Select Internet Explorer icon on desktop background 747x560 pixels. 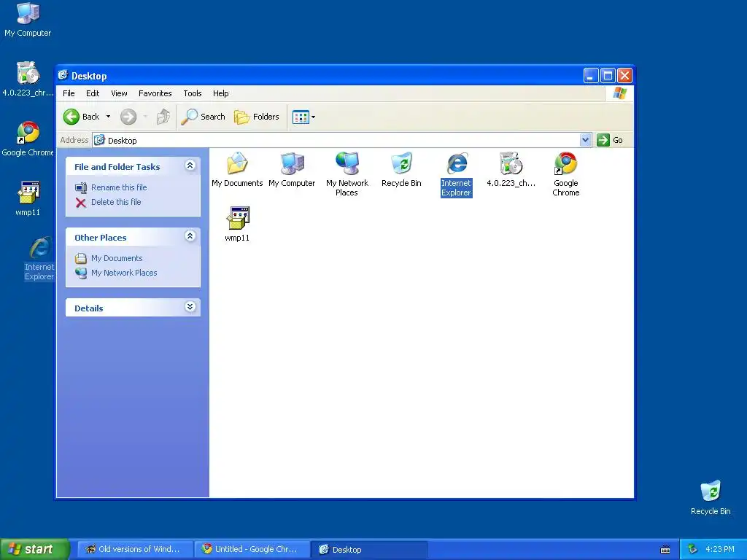[x=39, y=259]
